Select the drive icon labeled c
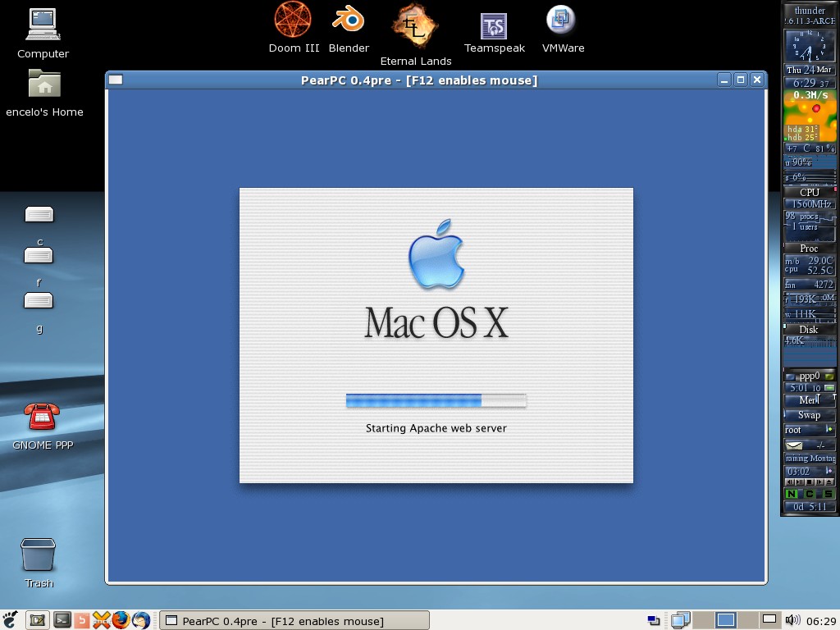The image size is (840, 630). 39,214
